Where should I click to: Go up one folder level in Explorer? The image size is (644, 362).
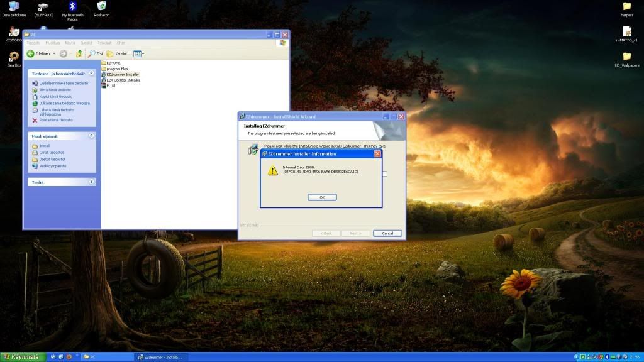(x=79, y=54)
